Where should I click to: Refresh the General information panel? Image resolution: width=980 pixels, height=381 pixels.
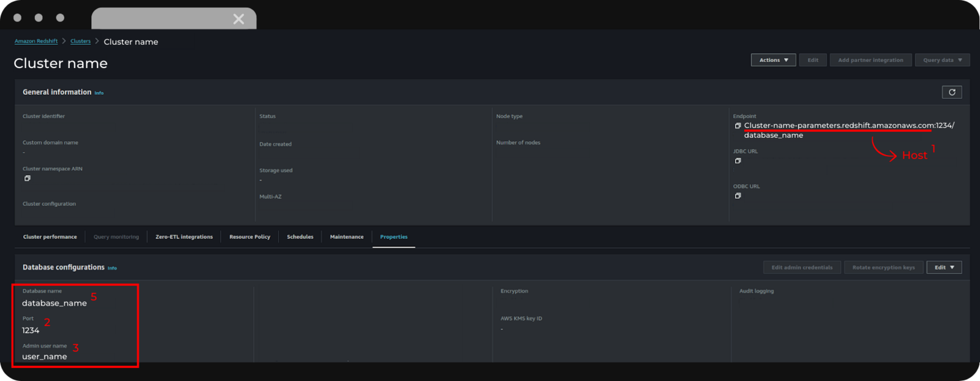pos(951,92)
